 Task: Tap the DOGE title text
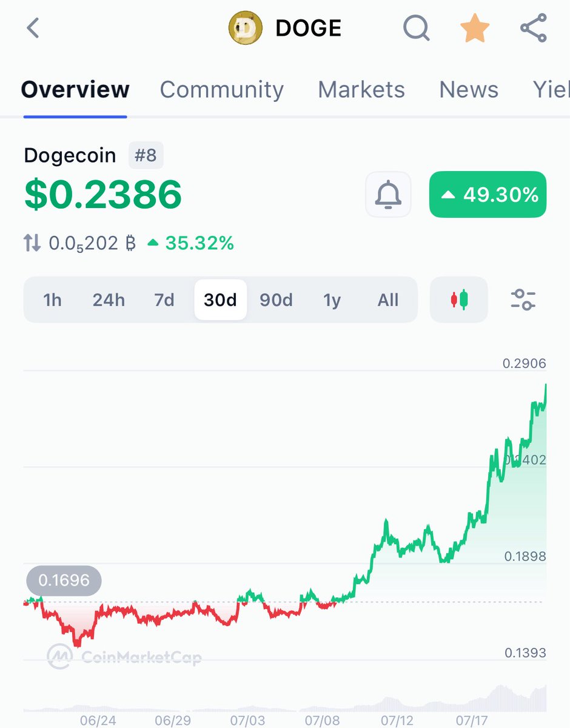(309, 29)
